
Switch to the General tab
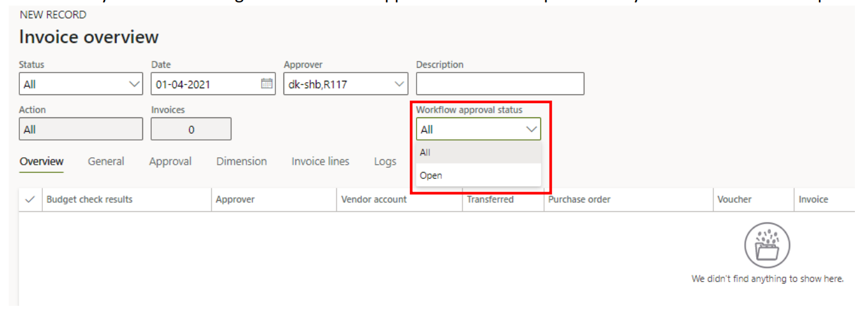(106, 162)
